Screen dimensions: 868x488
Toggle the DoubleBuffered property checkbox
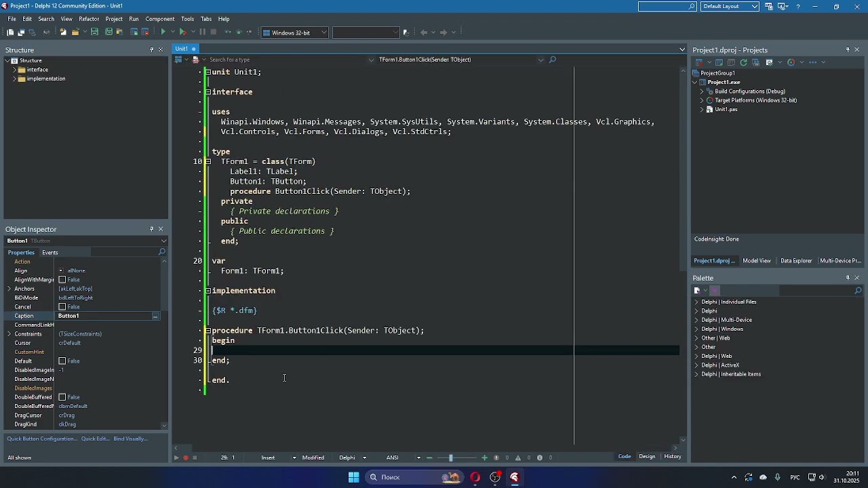[62, 397]
